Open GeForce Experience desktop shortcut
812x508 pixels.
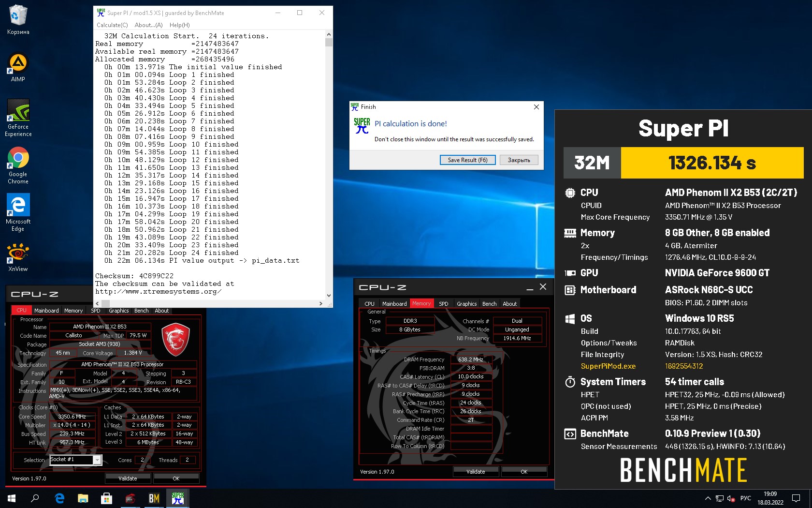click(x=18, y=118)
